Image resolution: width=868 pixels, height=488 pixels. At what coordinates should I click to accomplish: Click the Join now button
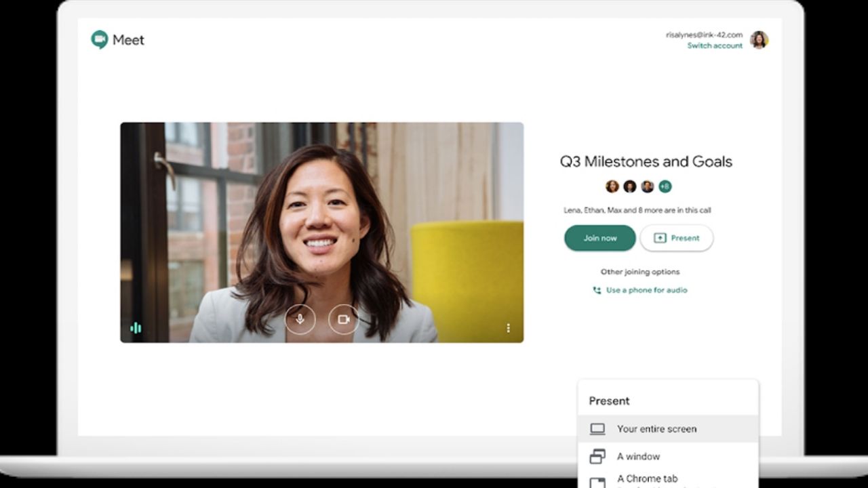(599, 238)
